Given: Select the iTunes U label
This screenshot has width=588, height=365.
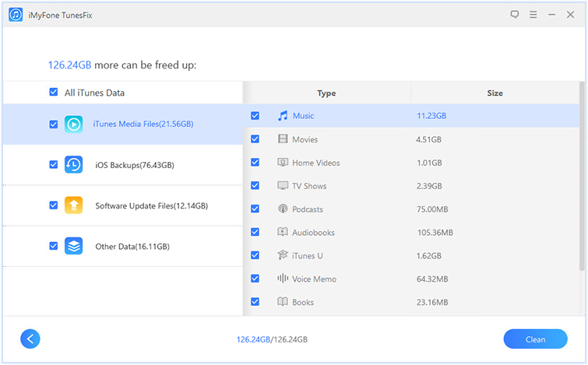Looking at the screenshot, I should [x=308, y=255].
